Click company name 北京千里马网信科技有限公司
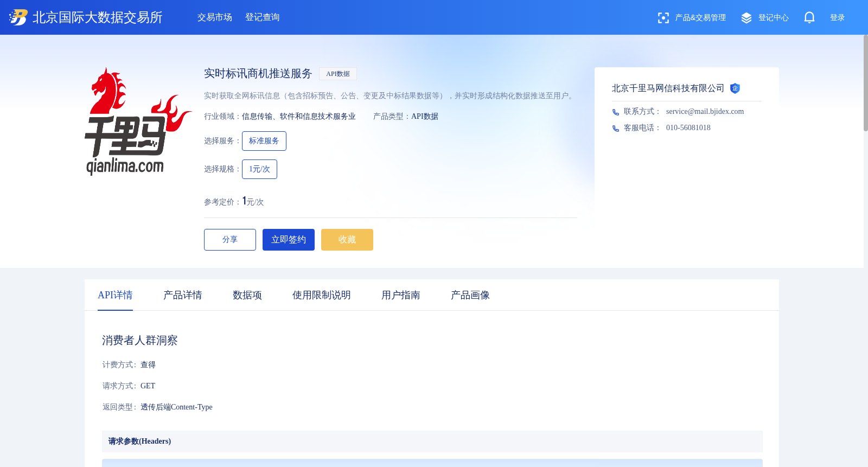 [668, 88]
